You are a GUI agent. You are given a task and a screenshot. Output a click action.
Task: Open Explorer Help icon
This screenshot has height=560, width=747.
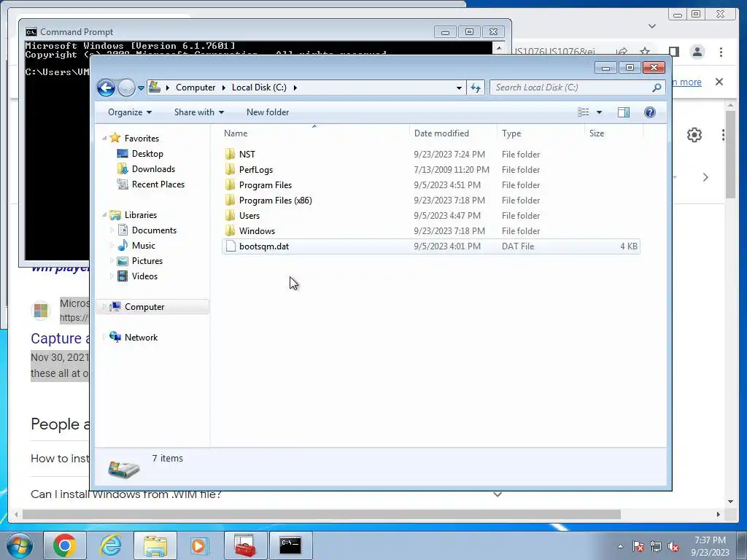[x=649, y=112]
